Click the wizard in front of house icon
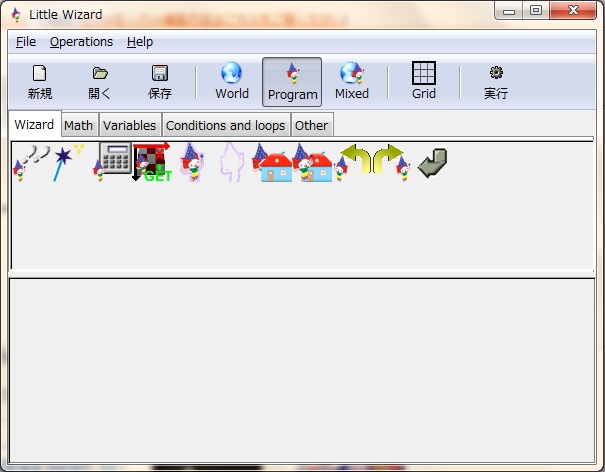Screen dimensions: 605x472 312,162
